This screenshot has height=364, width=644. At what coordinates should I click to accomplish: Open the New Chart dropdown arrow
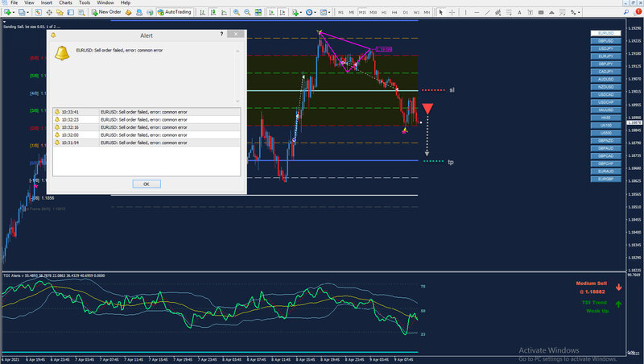14,13
